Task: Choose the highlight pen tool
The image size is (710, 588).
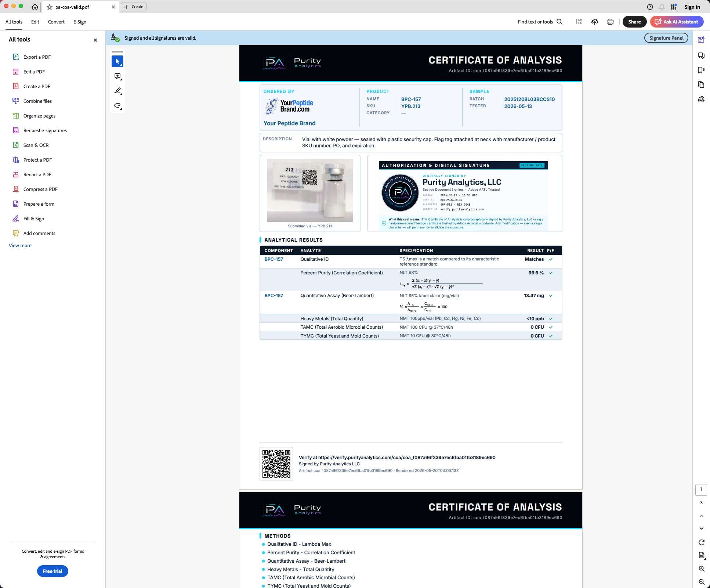Action: 117,91
